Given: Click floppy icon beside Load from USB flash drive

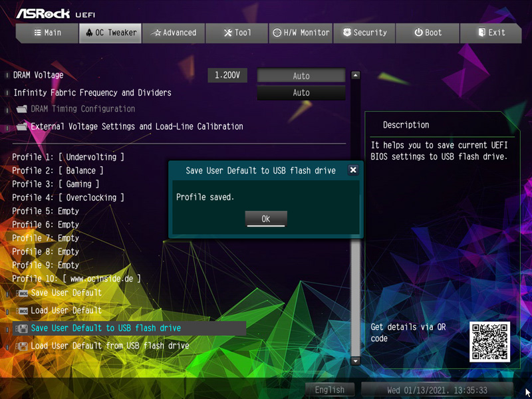Looking at the screenshot, I should [22, 346].
